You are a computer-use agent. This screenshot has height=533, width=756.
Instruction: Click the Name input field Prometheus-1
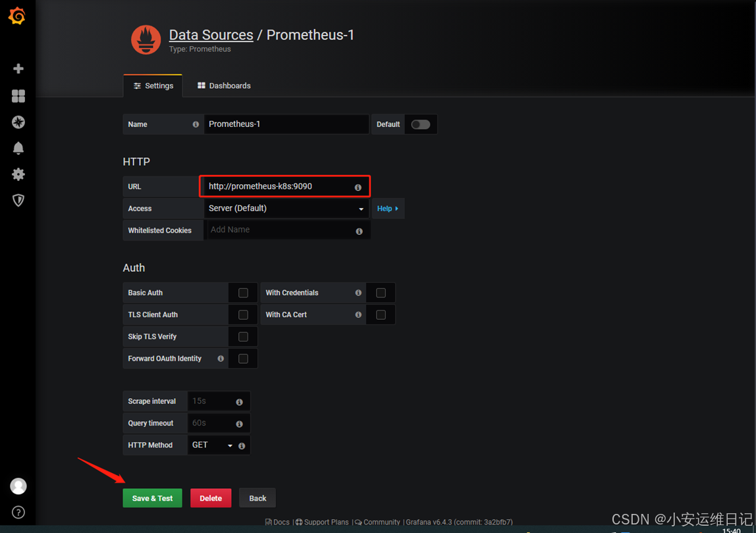(286, 124)
